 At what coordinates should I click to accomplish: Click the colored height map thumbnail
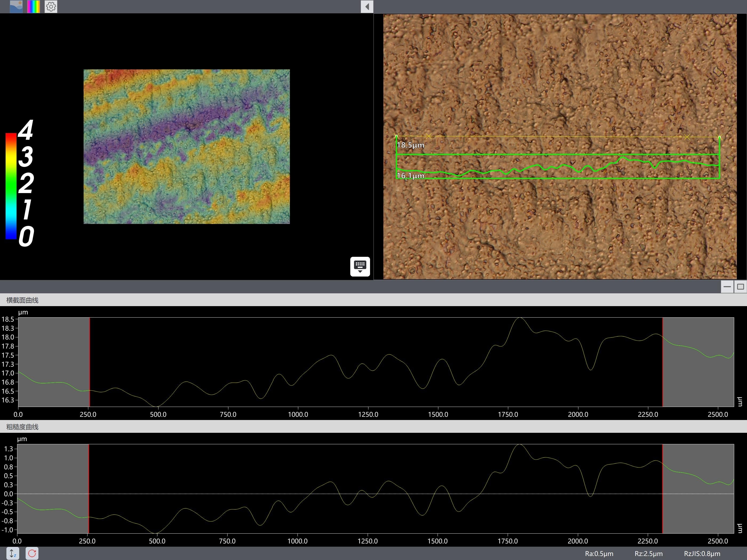pos(186,146)
